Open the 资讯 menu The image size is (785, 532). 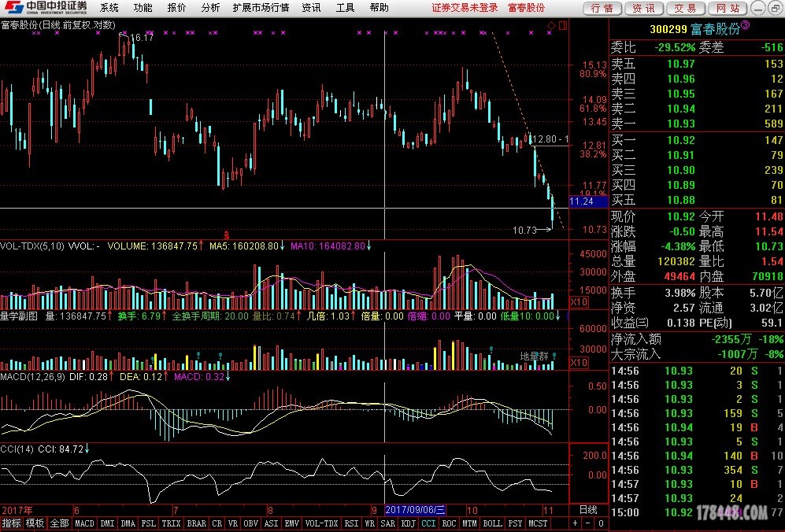coord(311,8)
